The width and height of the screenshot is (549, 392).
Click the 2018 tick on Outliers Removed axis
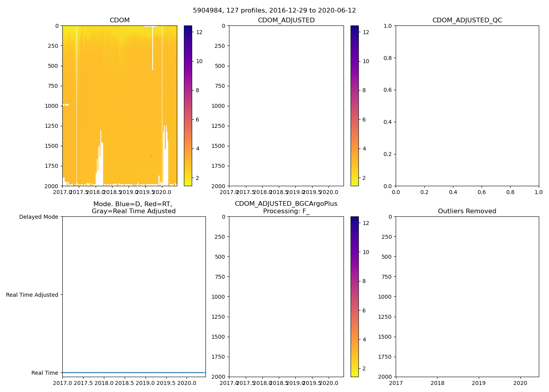click(438, 383)
